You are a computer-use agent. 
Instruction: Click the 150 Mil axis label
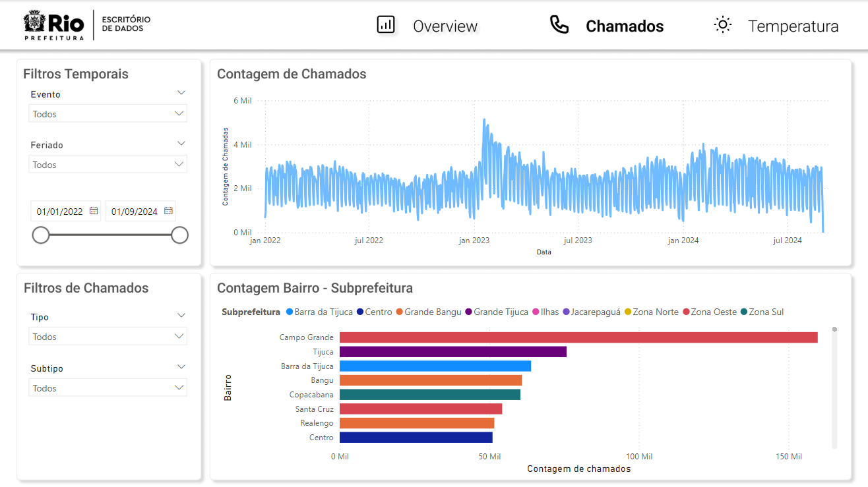click(788, 457)
